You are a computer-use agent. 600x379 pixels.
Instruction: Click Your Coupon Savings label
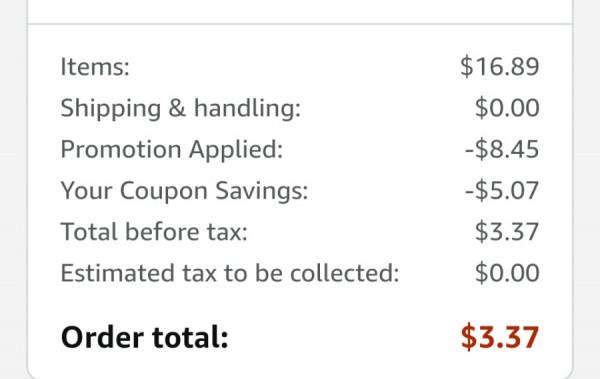coord(184,191)
